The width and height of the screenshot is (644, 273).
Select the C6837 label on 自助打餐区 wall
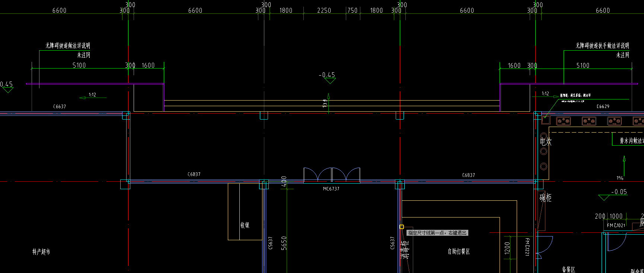[468, 175]
